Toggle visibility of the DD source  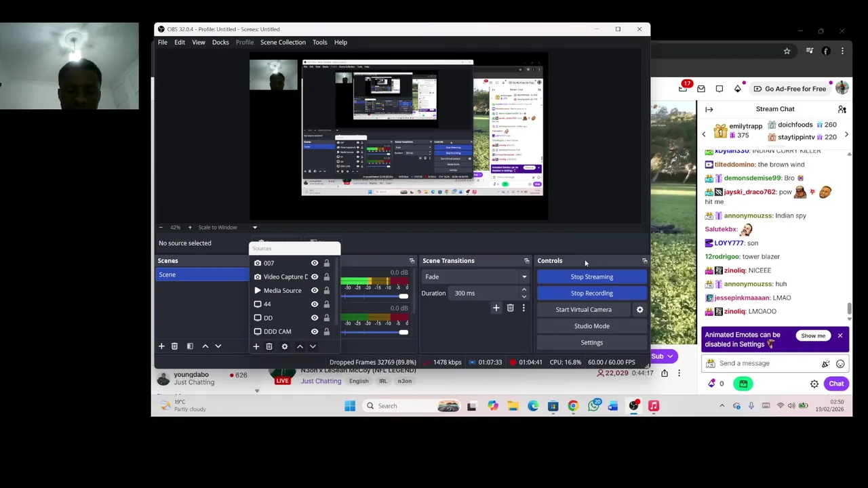coord(315,318)
